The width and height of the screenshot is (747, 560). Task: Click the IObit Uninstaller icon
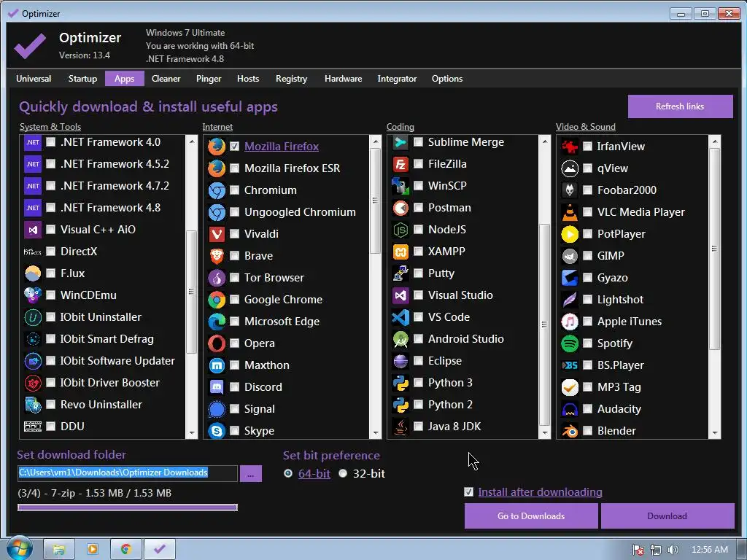[x=33, y=318]
